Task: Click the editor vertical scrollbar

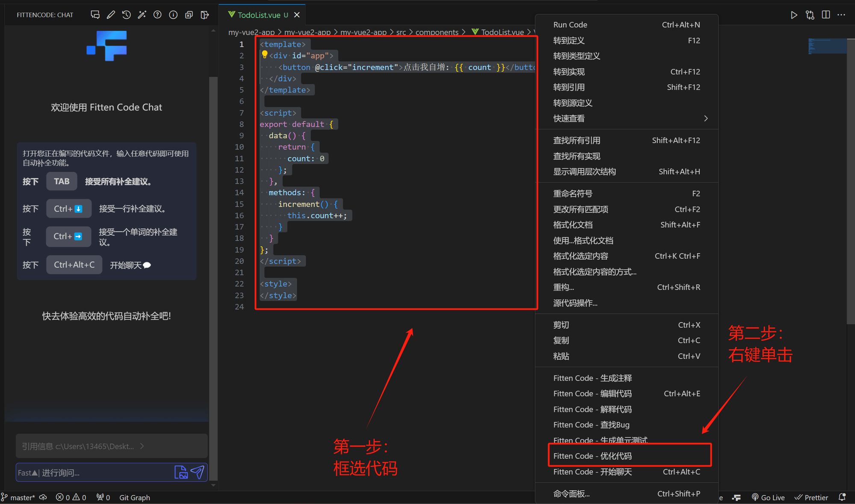Action: [x=851, y=181]
